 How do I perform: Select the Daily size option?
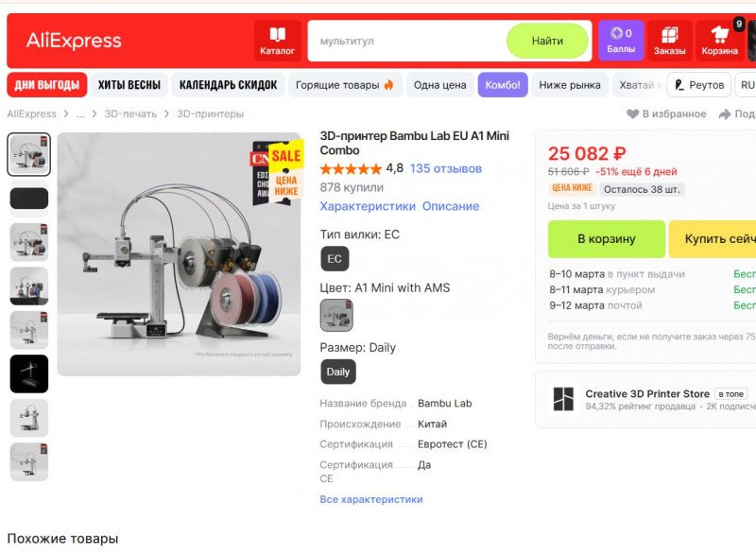(338, 372)
